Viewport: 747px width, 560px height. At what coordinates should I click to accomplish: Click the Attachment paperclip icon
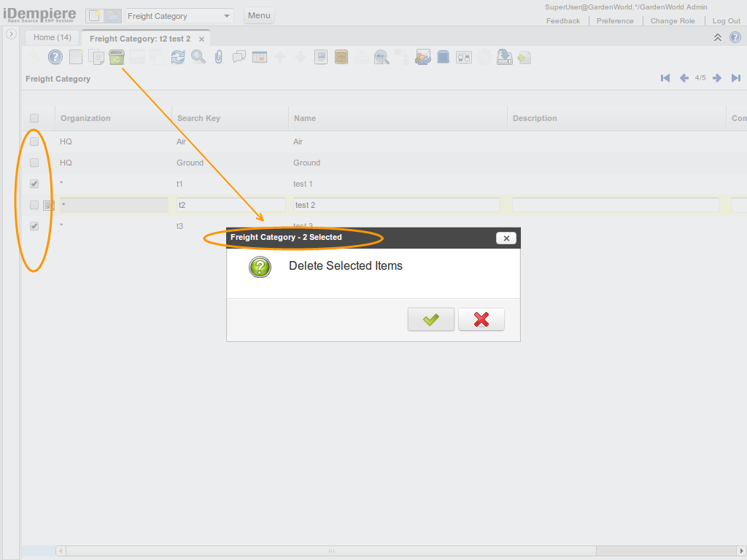click(x=218, y=57)
